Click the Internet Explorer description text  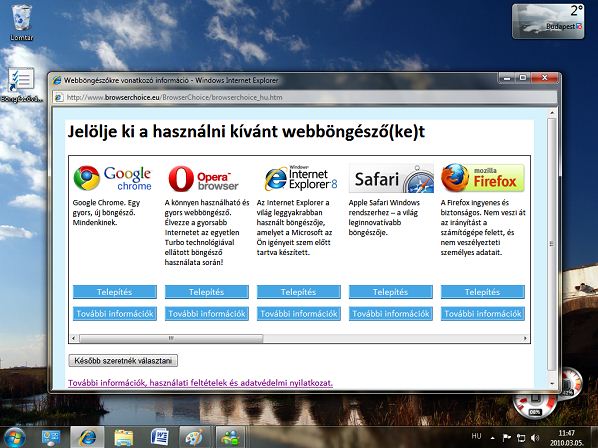pyautogui.click(x=294, y=228)
